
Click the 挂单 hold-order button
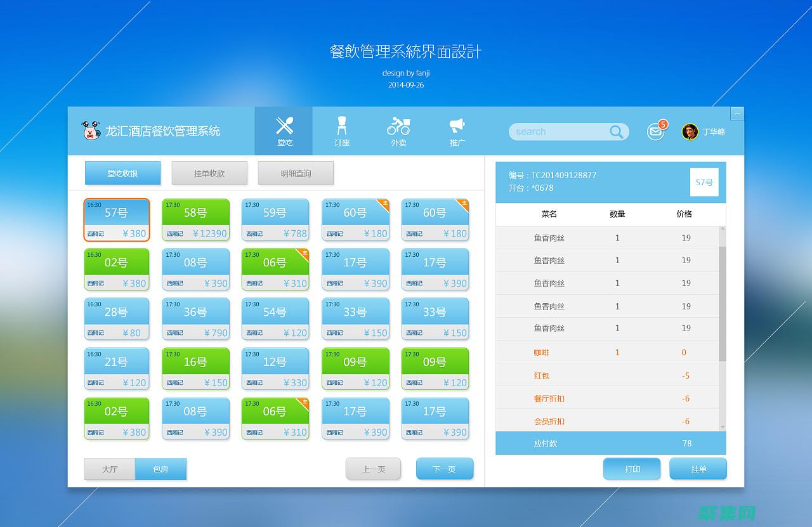click(698, 468)
